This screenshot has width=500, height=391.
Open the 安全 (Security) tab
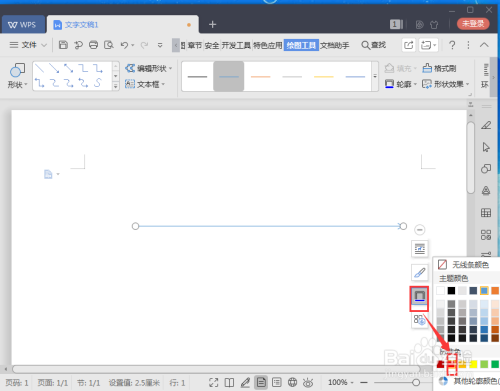coord(212,45)
